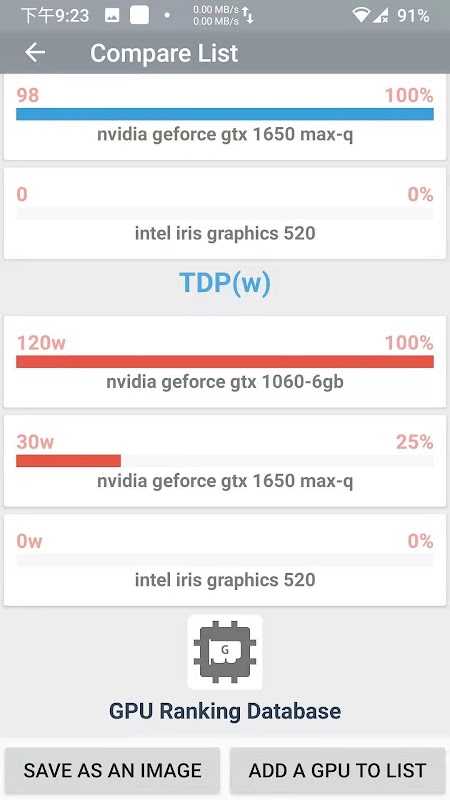
Task: Tap the cellular signal icon
Action: [x=380, y=16]
